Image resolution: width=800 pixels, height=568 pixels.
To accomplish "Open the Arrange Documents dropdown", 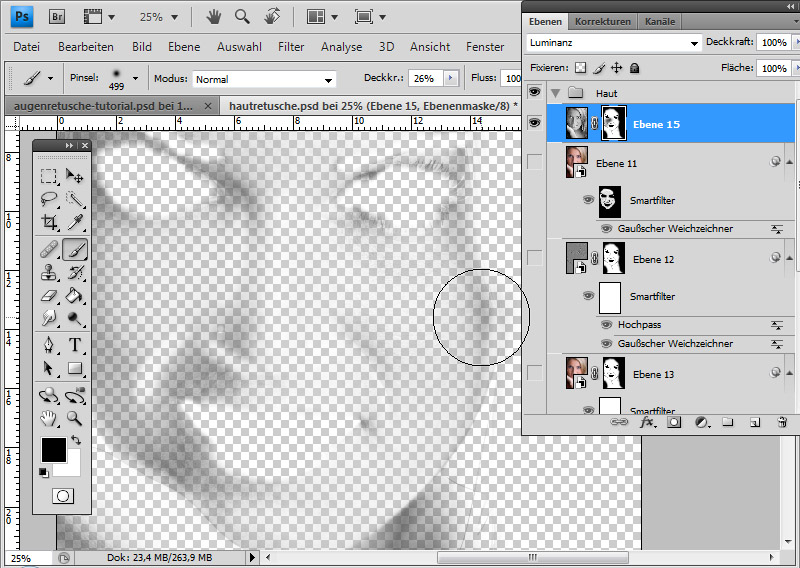I will [334, 17].
